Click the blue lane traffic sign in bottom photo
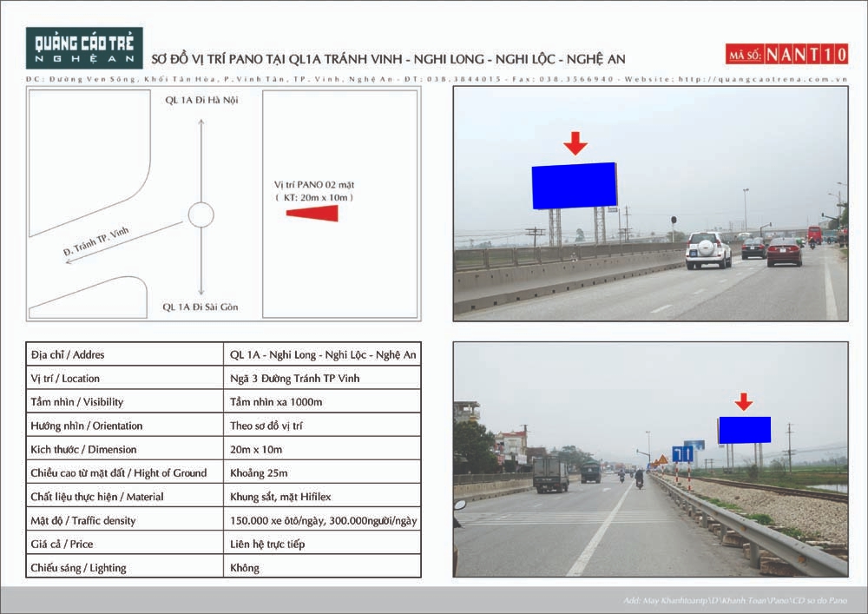 tap(682, 454)
